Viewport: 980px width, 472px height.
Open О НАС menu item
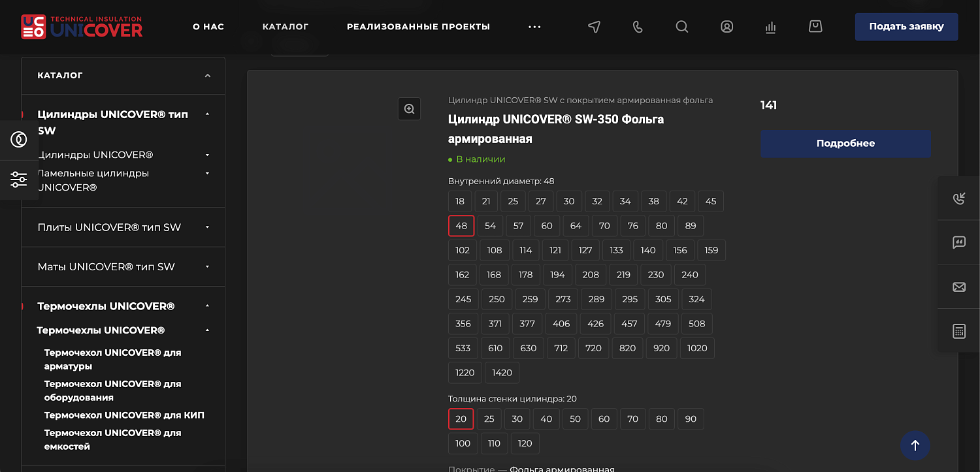(x=208, y=27)
